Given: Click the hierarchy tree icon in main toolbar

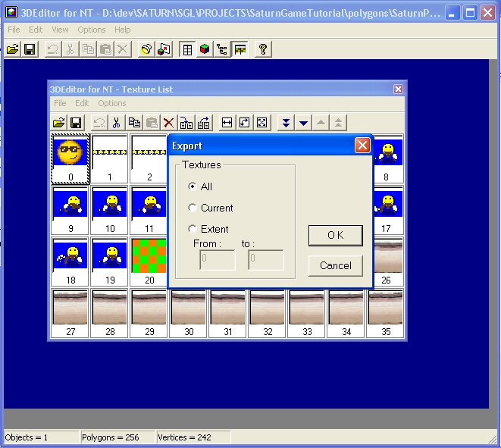Looking at the screenshot, I should point(222,49).
